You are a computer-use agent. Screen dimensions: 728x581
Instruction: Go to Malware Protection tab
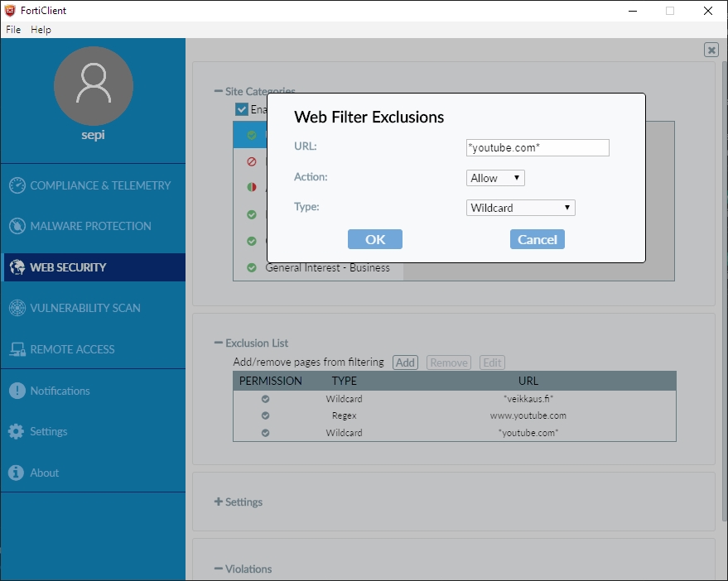(x=93, y=226)
